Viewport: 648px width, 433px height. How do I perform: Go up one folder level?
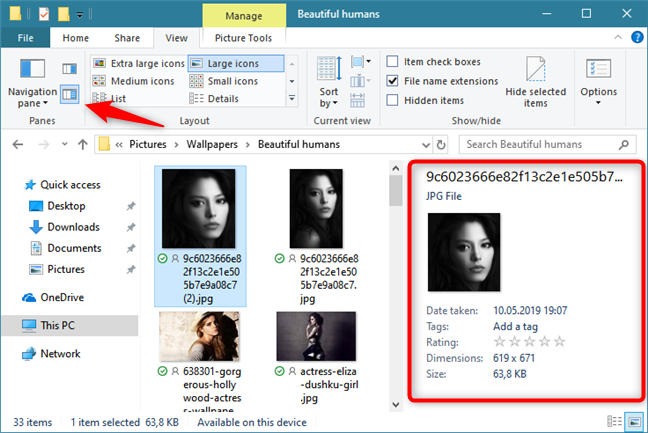[x=83, y=144]
